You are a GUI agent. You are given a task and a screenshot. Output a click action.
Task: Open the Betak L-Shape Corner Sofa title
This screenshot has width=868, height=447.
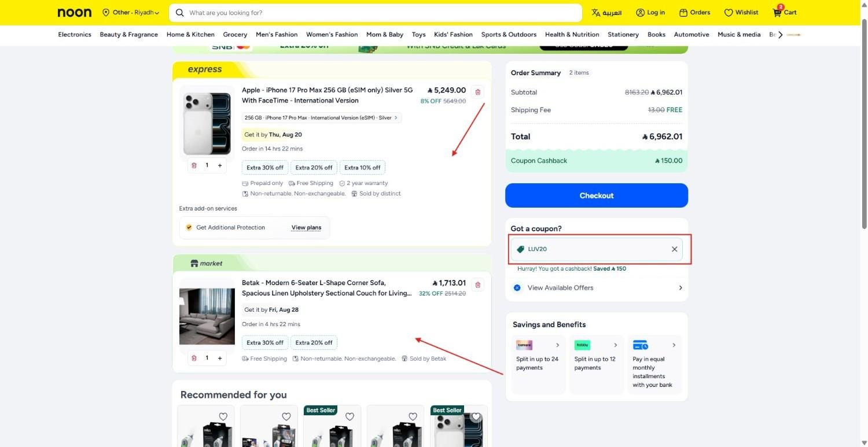point(327,288)
